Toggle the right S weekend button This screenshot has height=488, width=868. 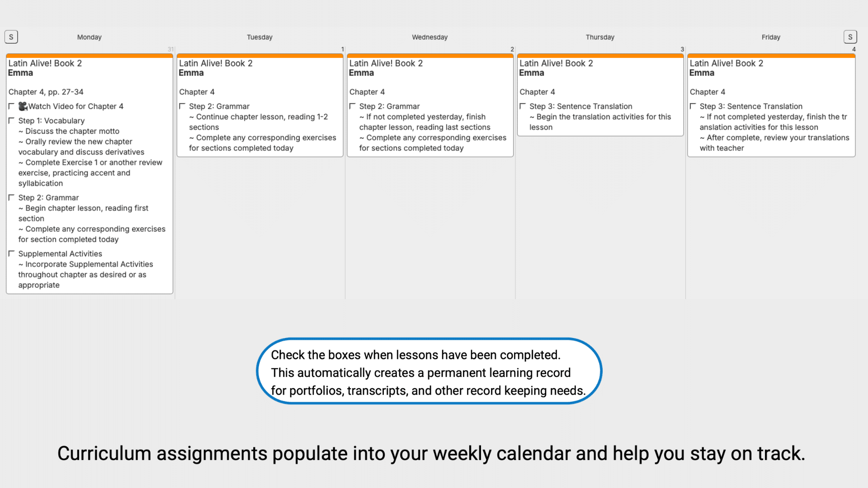click(x=850, y=37)
